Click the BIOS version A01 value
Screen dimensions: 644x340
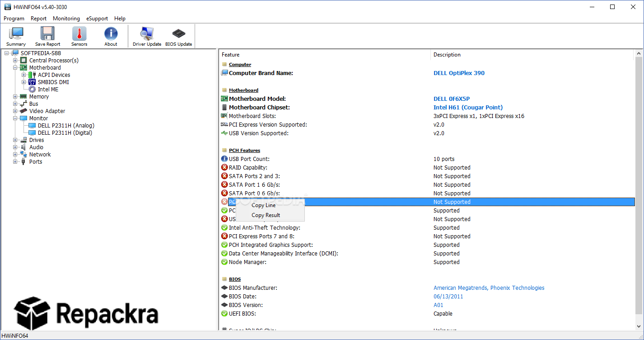439,305
